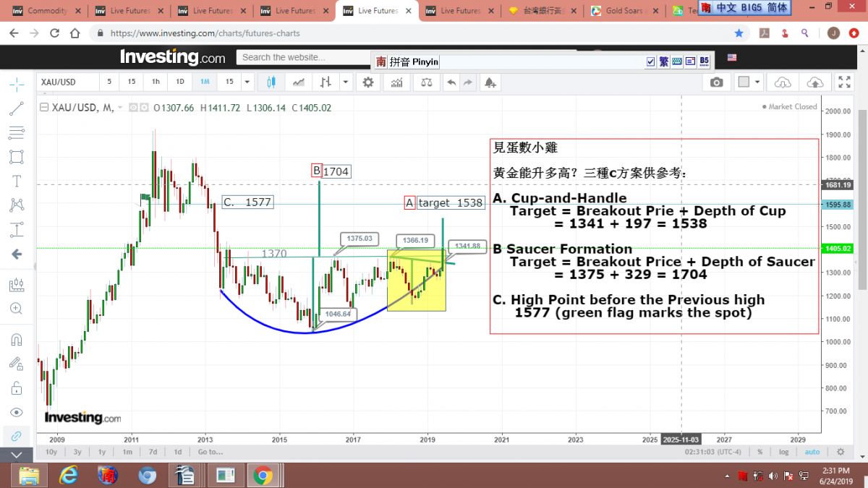Select the 1h interval
The height and width of the screenshot is (488, 868).
(155, 82)
